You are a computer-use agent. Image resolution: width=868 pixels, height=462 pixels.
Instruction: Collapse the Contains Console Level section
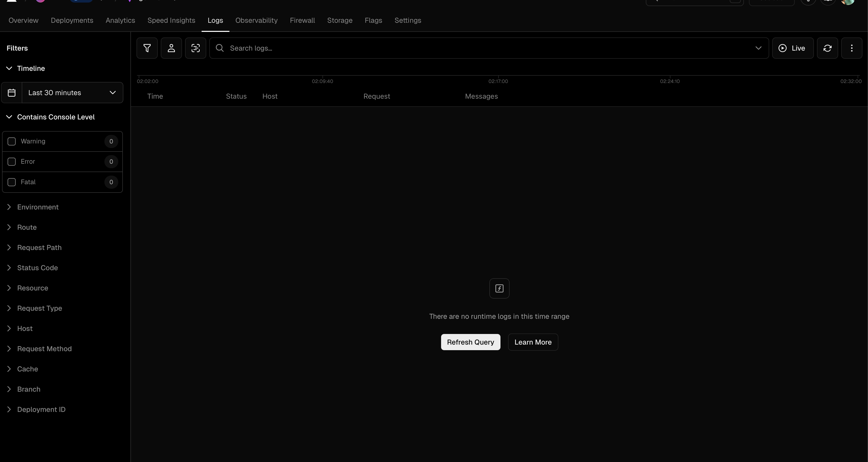click(51, 117)
